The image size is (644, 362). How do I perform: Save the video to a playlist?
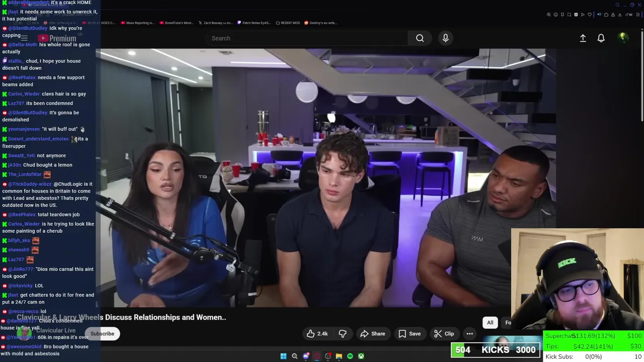(x=410, y=334)
